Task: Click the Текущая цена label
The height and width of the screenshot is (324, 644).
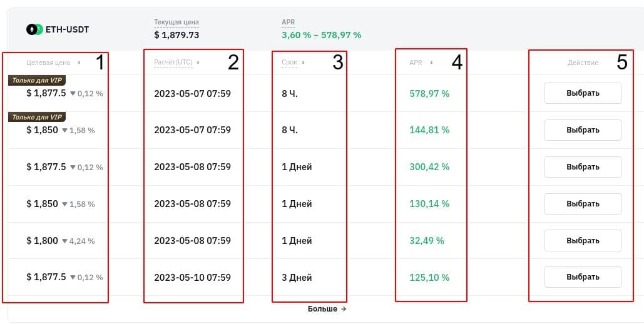Action: [x=176, y=22]
